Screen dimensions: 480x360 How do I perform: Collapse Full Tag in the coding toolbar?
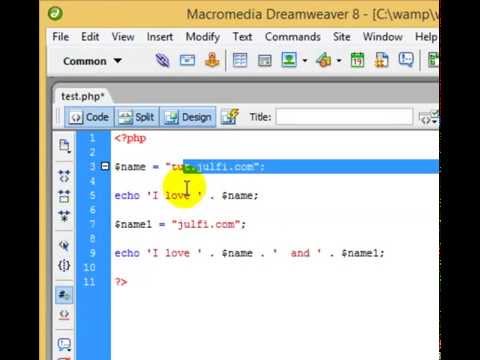(x=64, y=176)
